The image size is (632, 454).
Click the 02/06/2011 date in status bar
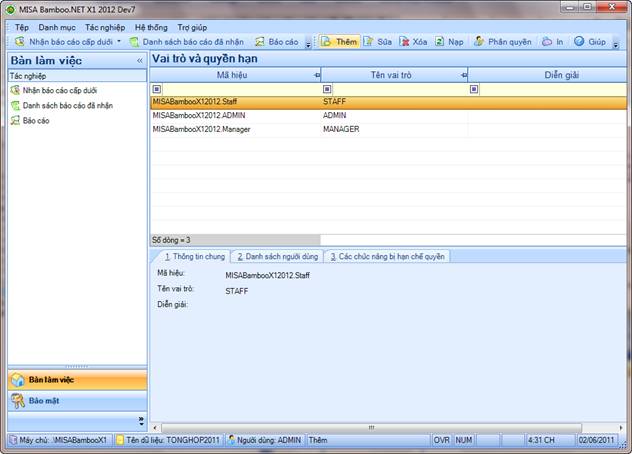point(596,440)
